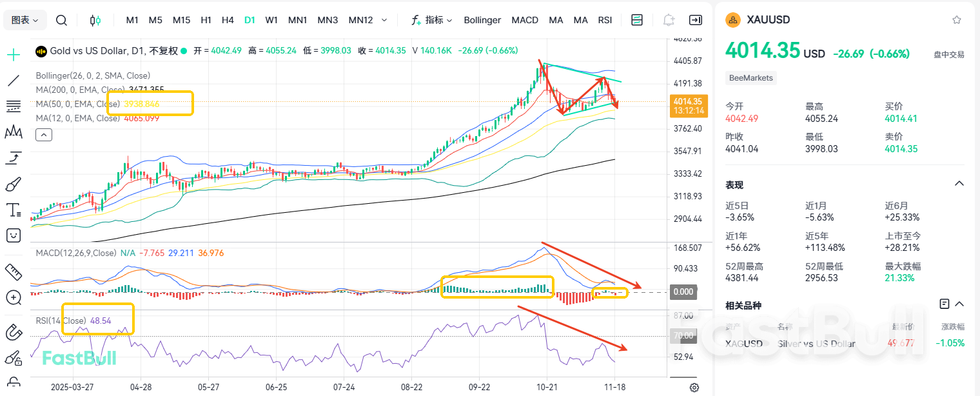The image size is (980, 396).
Task: Switch to the W1 weekly timeframe
Action: [x=271, y=19]
